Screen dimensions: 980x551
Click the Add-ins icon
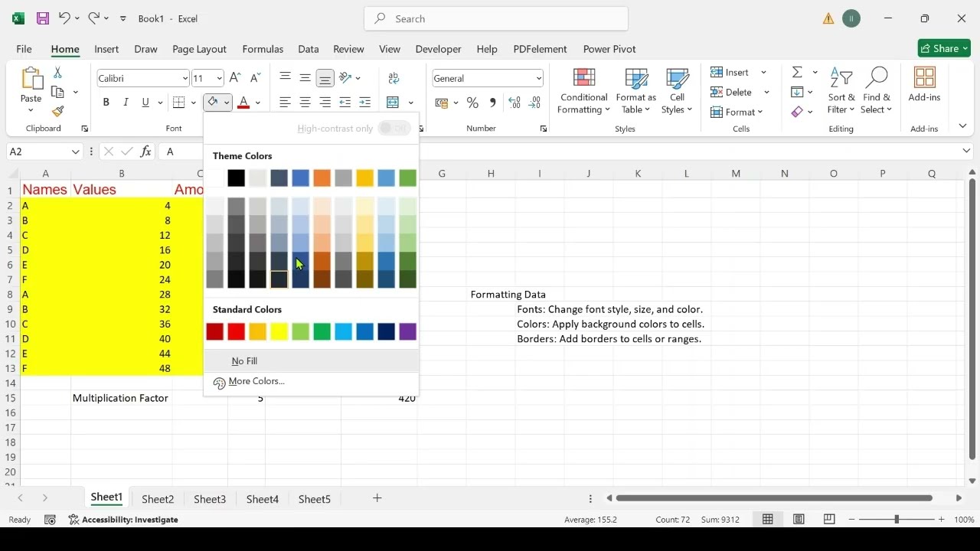[924, 84]
